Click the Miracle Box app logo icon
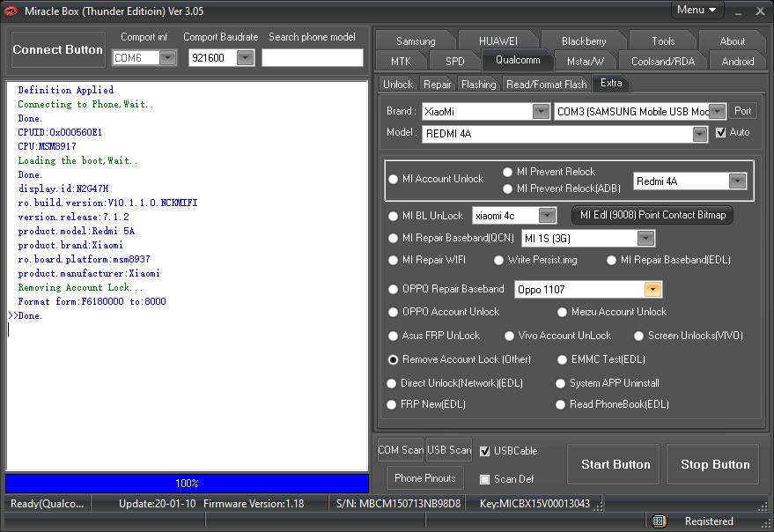This screenshot has height=532, width=774. pyautogui.click(x=11, y=11)
